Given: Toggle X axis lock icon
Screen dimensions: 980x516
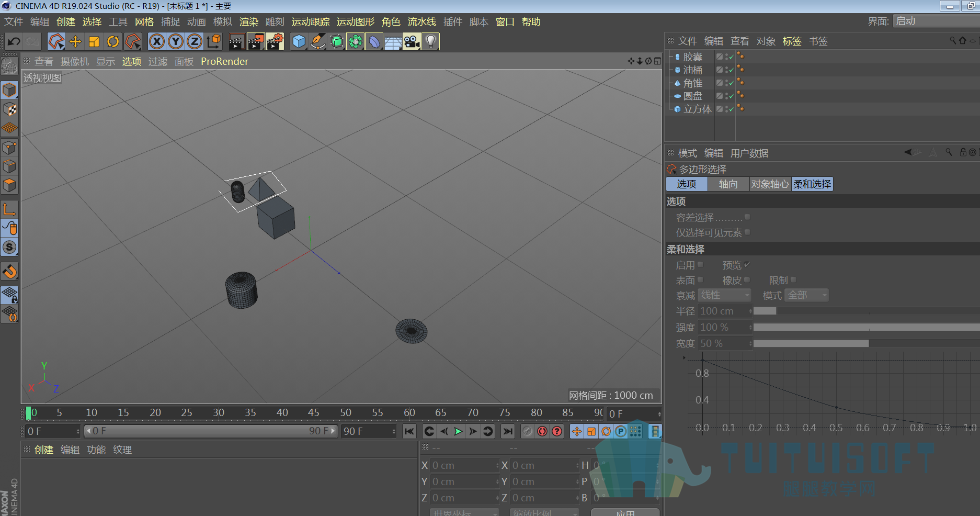Looking at the screenshot, I should 156,41.
